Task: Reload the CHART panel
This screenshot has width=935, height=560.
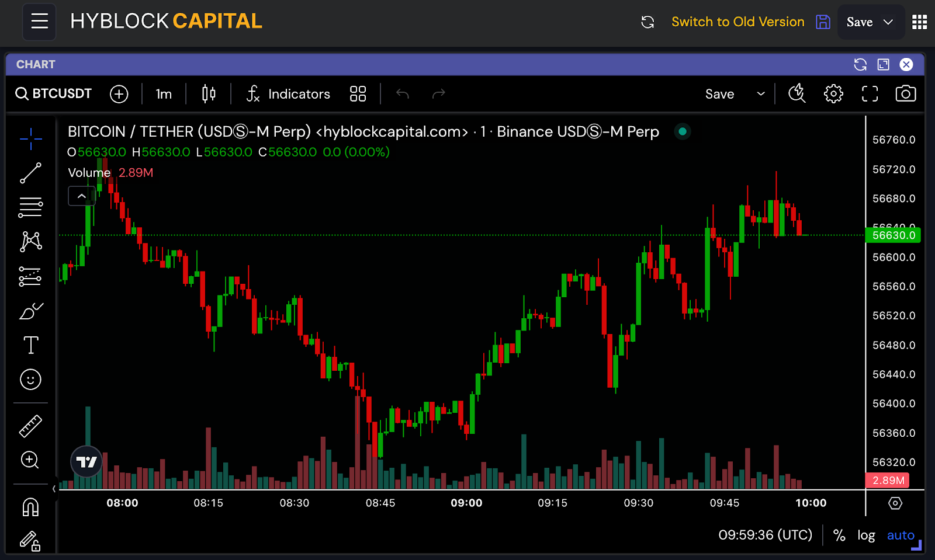Action: click(860, 64)
